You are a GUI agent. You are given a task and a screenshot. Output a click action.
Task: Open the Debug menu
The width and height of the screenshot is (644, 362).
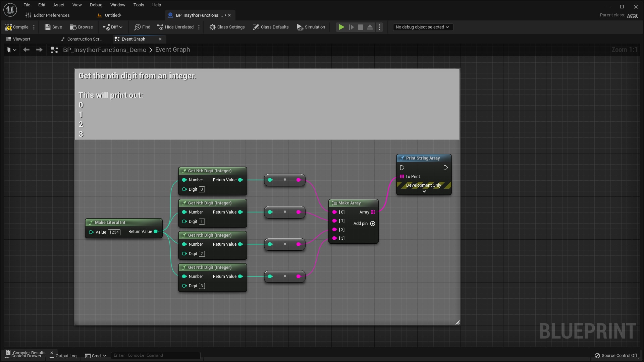(96, 5)
